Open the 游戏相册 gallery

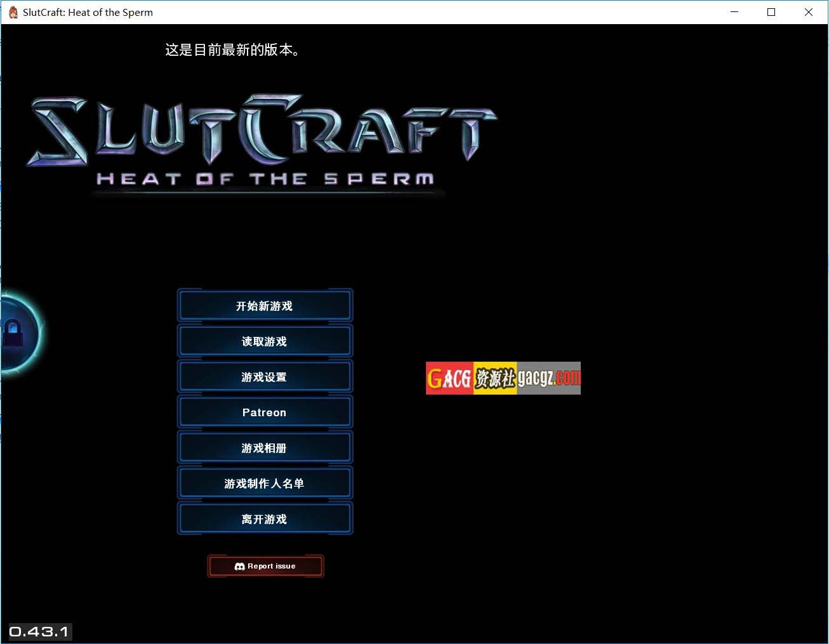[264, 448]
